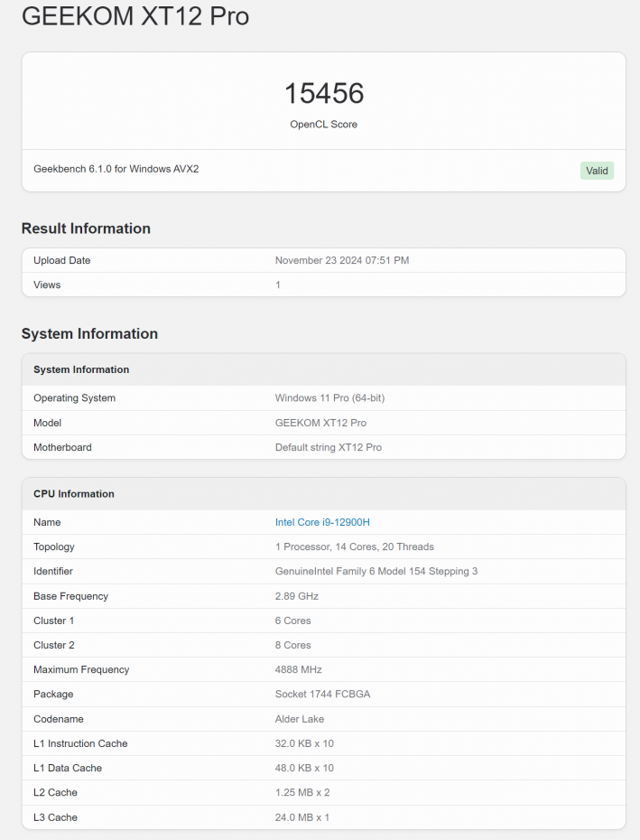
Task: Click the upload date November 23 2024 value
Action: coord(341,260)
